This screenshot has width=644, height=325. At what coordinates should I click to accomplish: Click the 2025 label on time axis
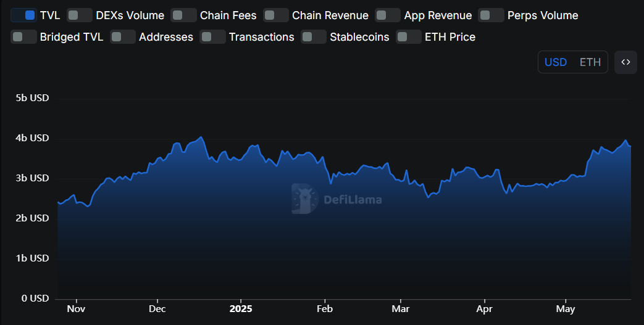pyautogui.click(x=241, y=308)
